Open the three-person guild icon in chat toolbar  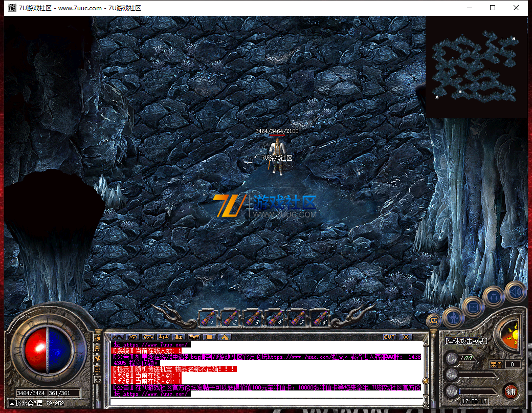tap(164, 337)
